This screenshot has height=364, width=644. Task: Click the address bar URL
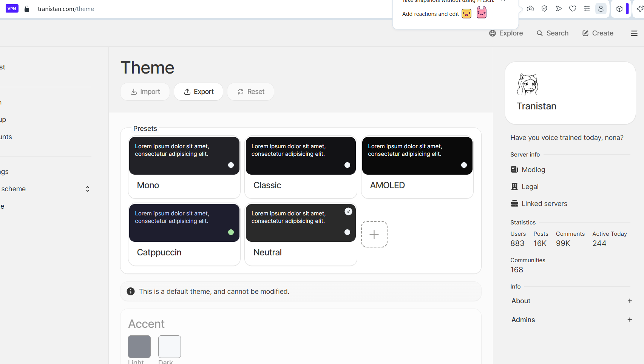tap(66, 9)
